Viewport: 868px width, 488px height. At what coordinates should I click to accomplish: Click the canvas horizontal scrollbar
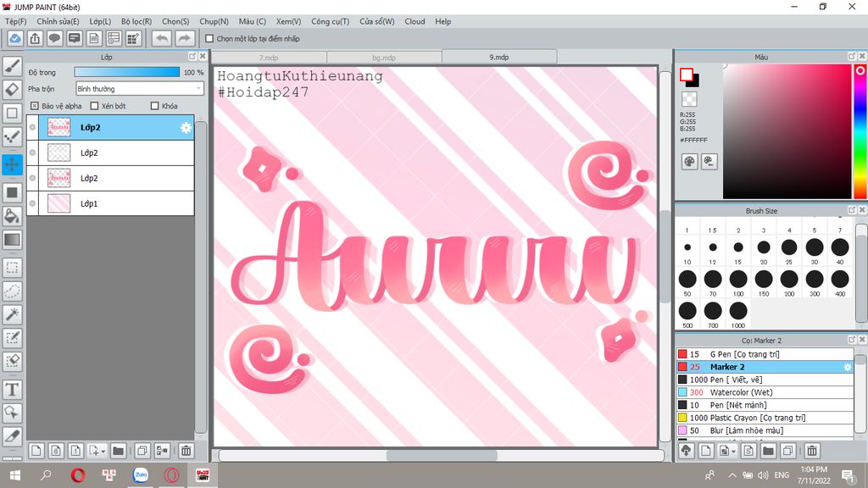tap(441, 455)
